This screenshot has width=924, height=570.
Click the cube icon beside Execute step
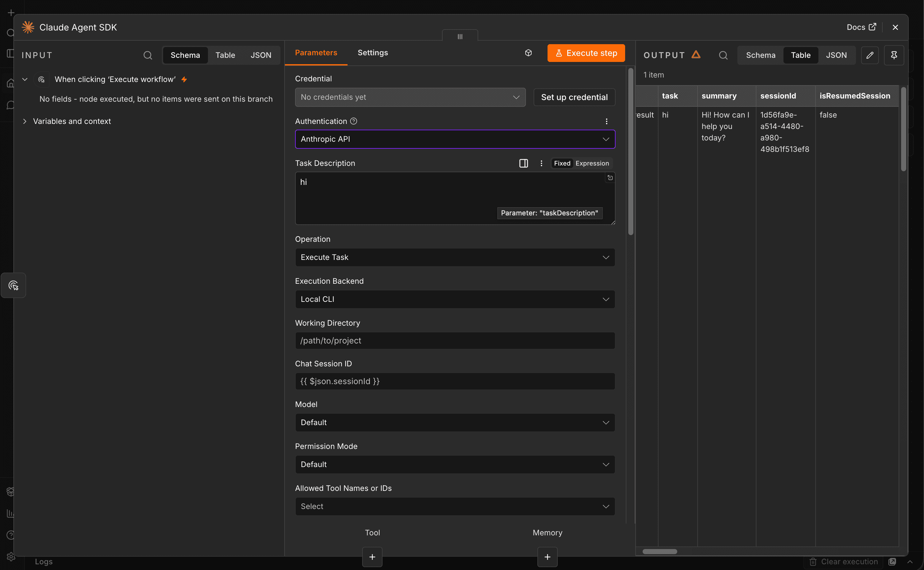(528, 53)
